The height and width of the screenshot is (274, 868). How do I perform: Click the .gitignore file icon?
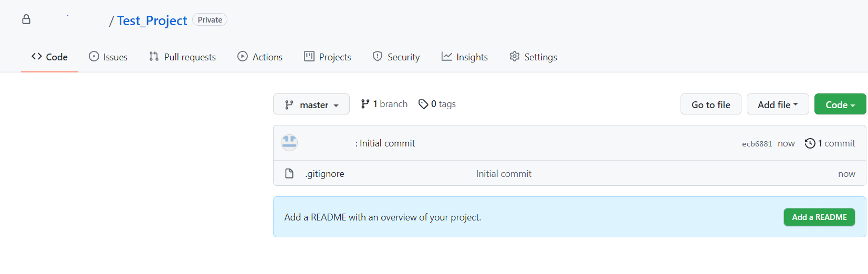click(x=289, y=174)
